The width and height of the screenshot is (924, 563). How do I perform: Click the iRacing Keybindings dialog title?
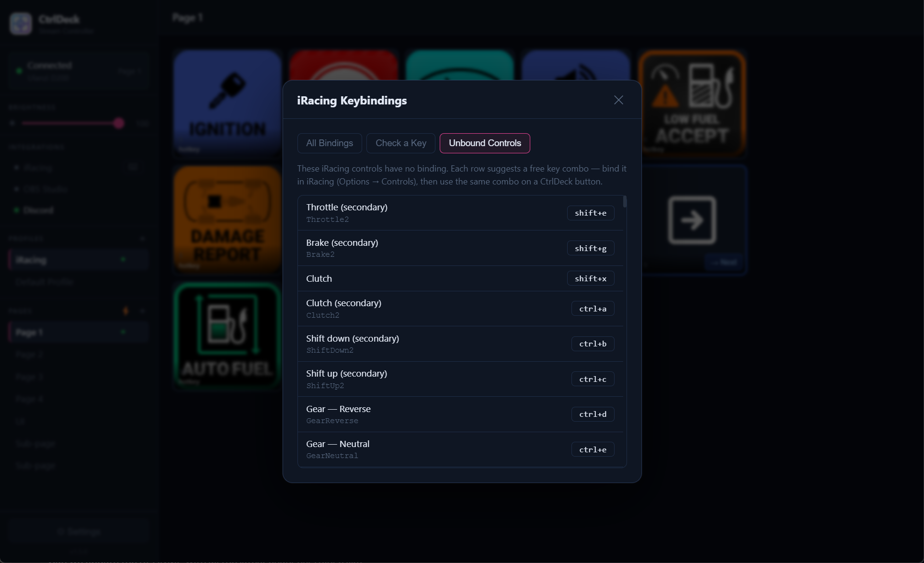click(x=352, y=101)
